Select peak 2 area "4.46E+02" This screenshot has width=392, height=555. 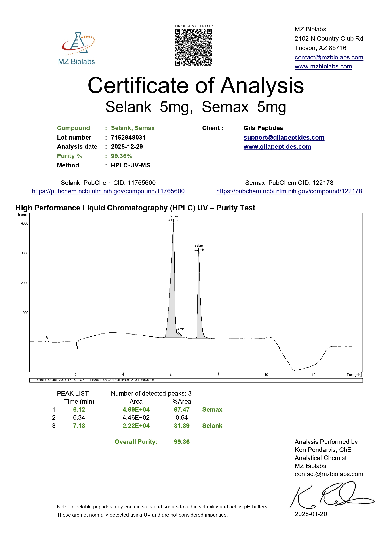point(136,417)
